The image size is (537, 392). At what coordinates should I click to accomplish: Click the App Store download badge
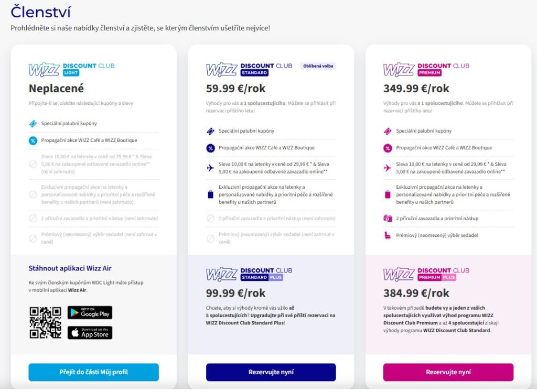click(89, 333)
